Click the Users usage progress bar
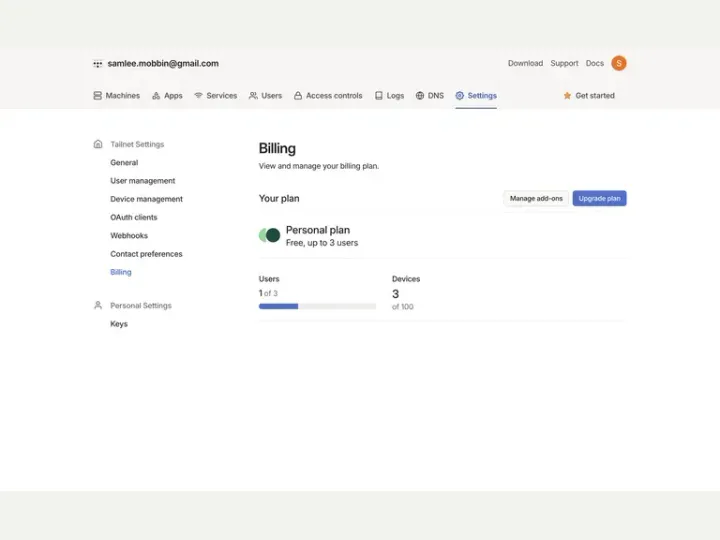This screenshot has width=720, height=540. (317, 306)
